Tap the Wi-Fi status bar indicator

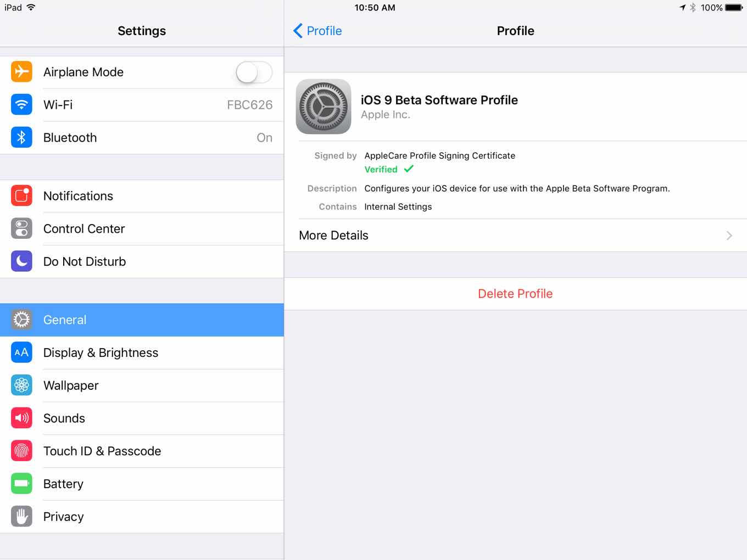31,7
